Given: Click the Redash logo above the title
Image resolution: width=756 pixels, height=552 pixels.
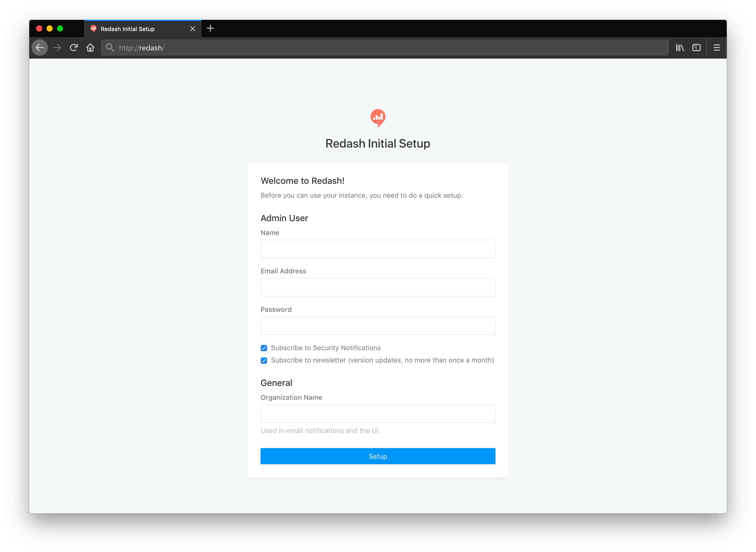Looking at the screenshot, I should point(377,119).
